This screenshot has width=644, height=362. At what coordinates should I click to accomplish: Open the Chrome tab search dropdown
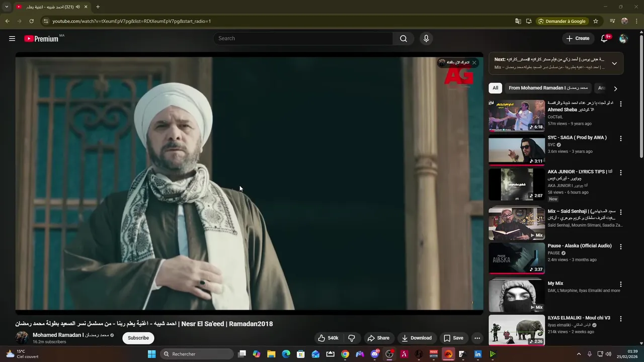pos(7,7)
